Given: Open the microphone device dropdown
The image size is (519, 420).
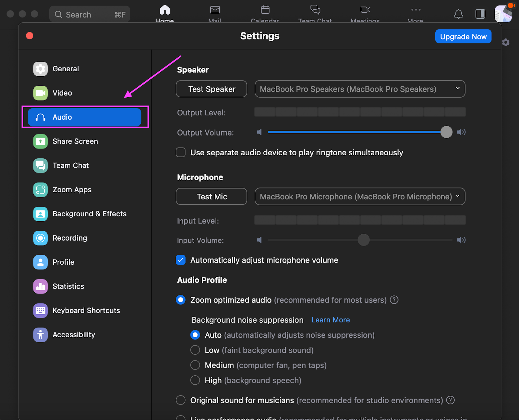Looking at the screenshot, I should pos(360,197).
